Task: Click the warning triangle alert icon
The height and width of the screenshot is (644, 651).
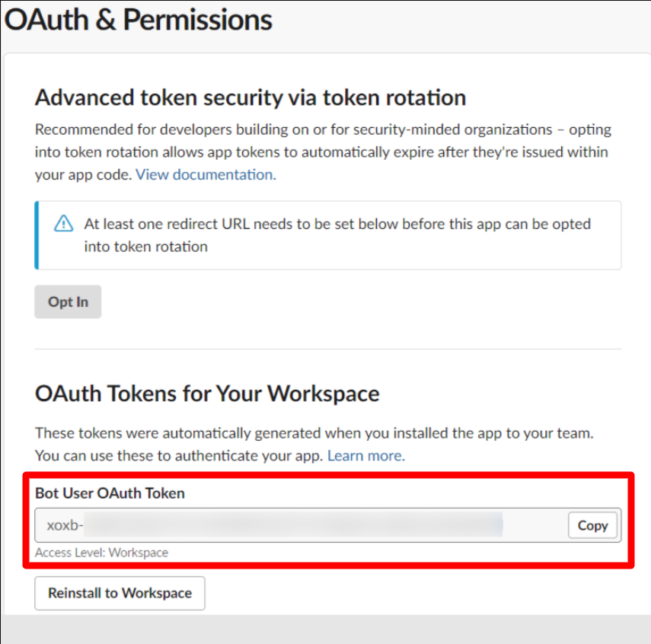Action: (x=63, y=224)
